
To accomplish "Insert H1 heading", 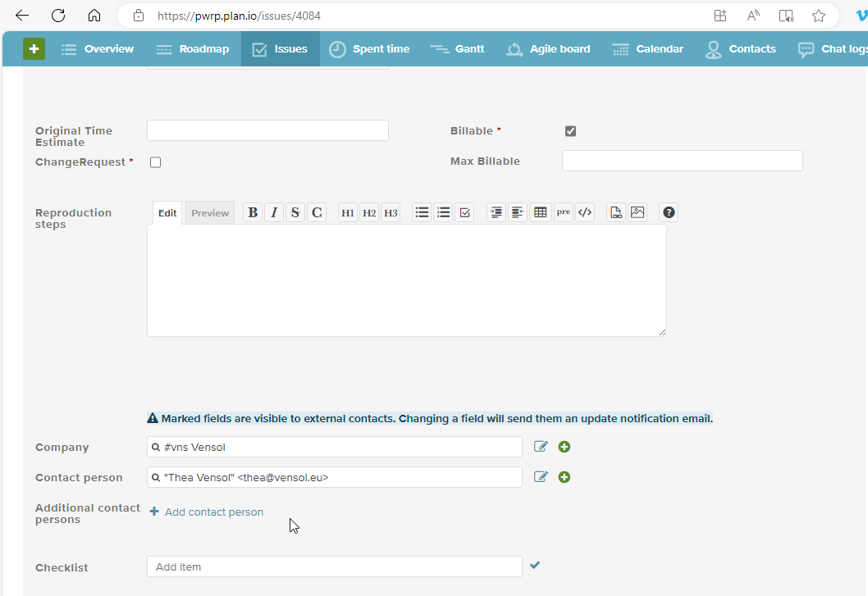I will click(x=348, y=212).
